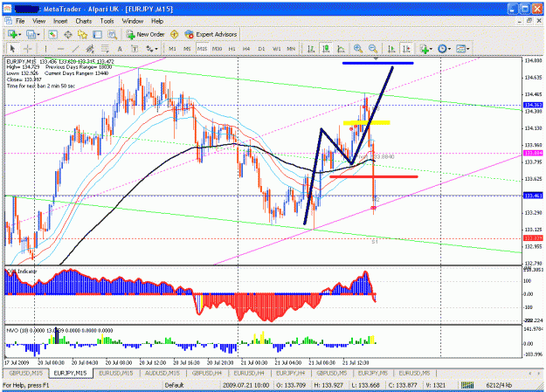Zoom in on the chart

pos(357,49)
